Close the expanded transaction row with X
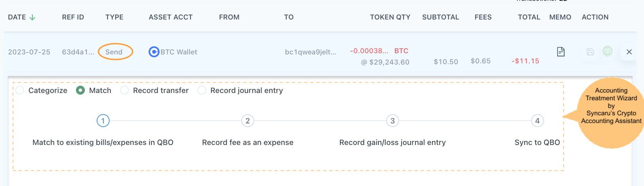The image size is (644, 186). (x=629, y=52)
